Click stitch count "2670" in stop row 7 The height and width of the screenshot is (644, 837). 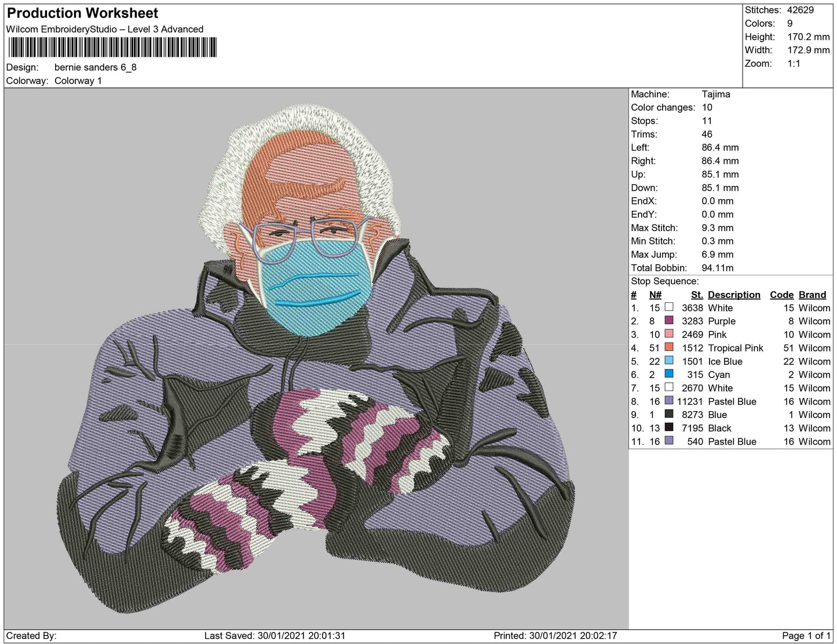[692, 387]
